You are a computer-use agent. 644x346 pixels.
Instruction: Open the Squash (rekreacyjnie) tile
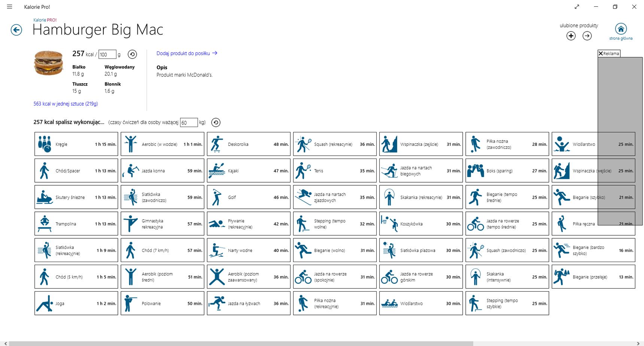coord(335,144)
